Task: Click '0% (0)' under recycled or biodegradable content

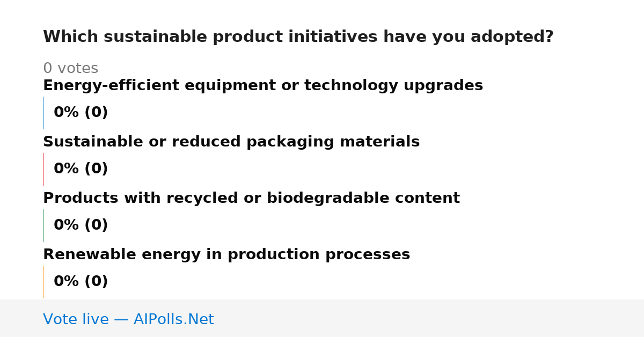Action: 80,225
